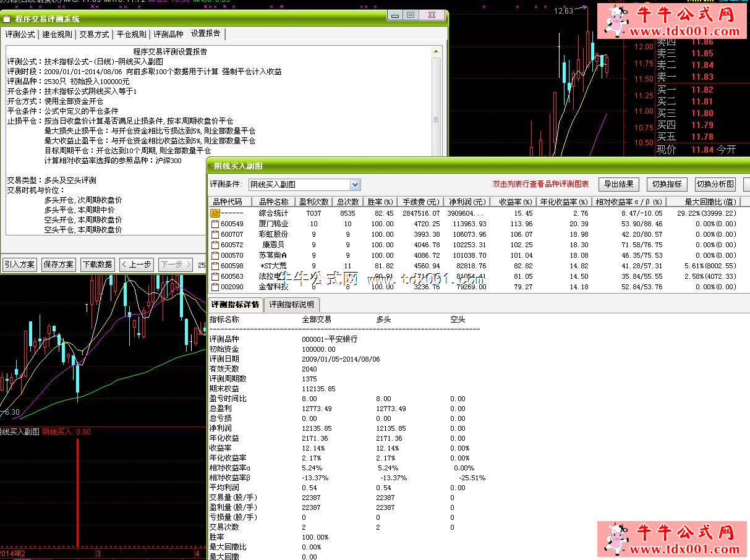Click the 下载数据 button

pos(98,264)
